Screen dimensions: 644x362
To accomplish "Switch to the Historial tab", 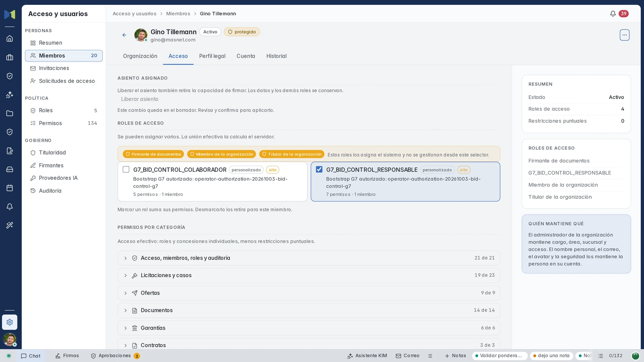I will coord(277,56).
